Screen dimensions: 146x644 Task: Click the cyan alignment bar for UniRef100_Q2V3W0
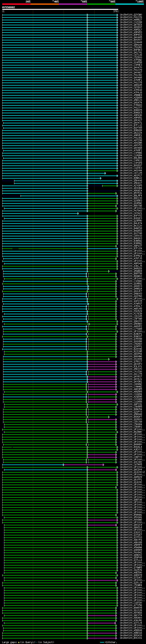pyautogui.click(x=60, y=15)
